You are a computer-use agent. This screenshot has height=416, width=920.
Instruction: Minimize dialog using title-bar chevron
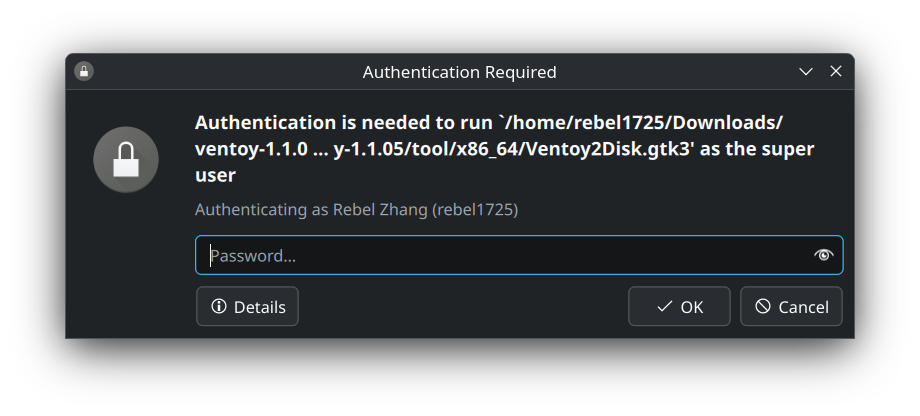click(806, 72)
